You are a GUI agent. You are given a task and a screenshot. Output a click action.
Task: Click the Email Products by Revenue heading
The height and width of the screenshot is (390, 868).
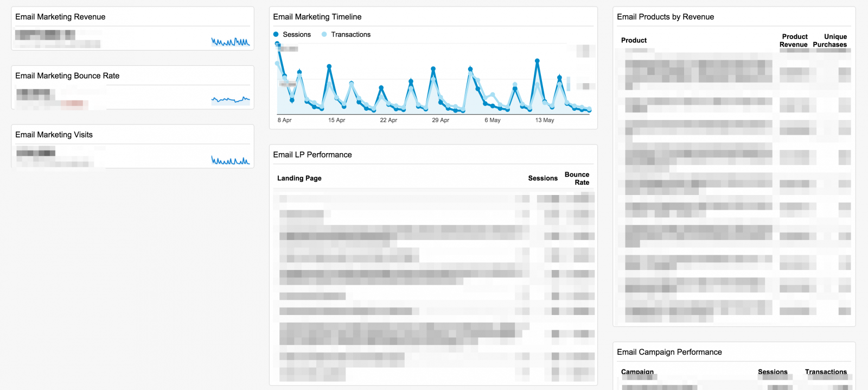click(666, 17)
